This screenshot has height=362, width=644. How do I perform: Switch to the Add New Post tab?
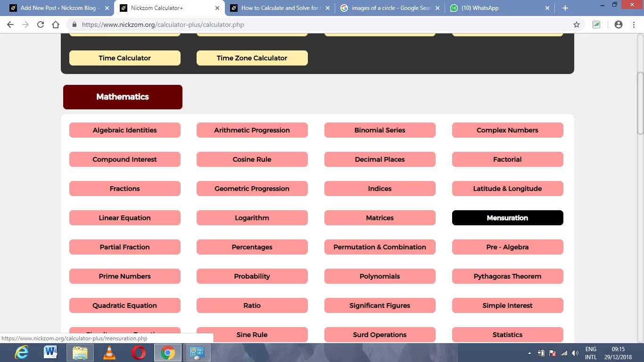(59, 8)
